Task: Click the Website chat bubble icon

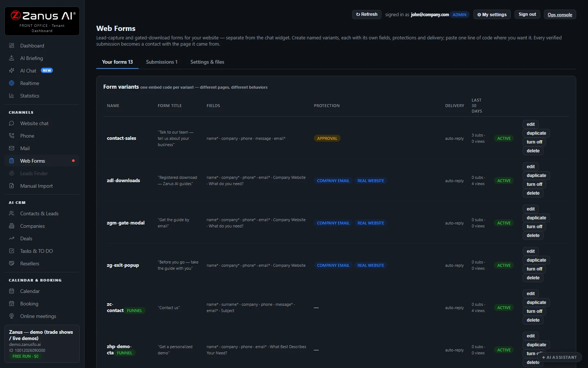Action: (11, 123)
